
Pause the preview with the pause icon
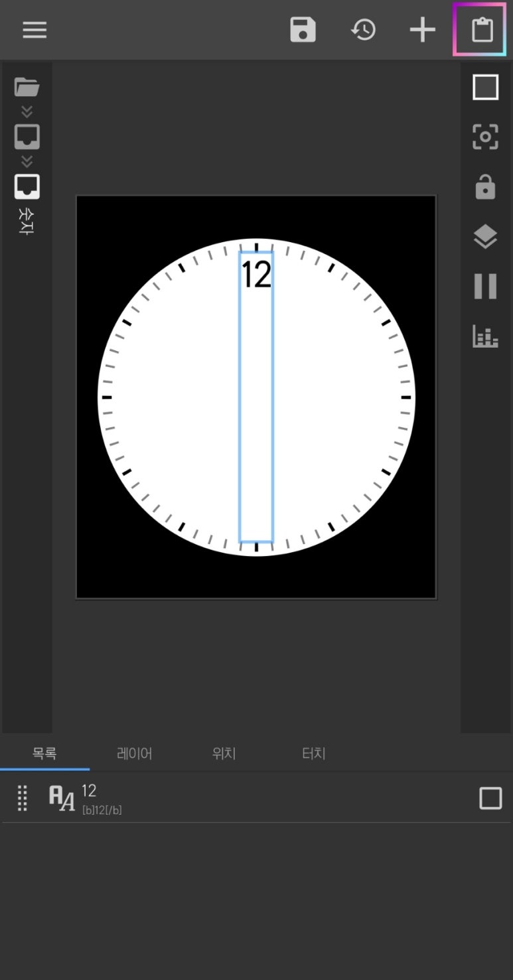click(485, 286)
